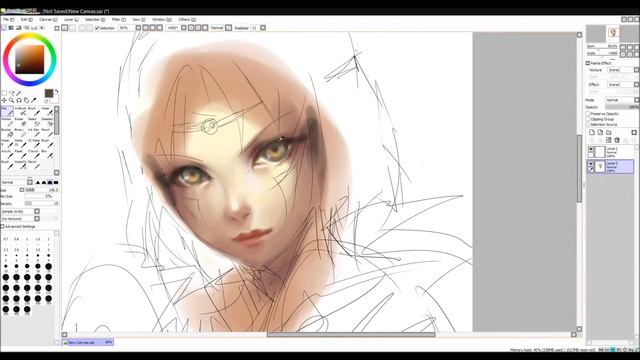Adjust the layer Opacity slider

(622, 107)
